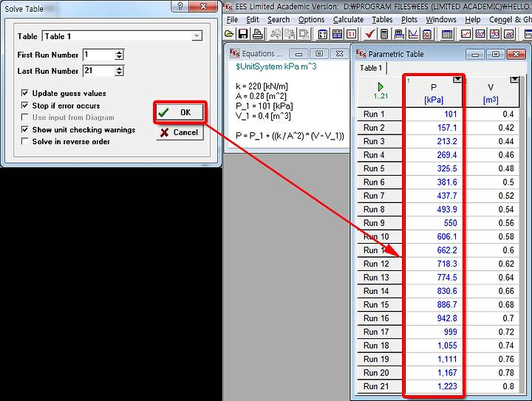Click the green run arrow in table header
Screen dimensions: 532x401
coord(381,87)
